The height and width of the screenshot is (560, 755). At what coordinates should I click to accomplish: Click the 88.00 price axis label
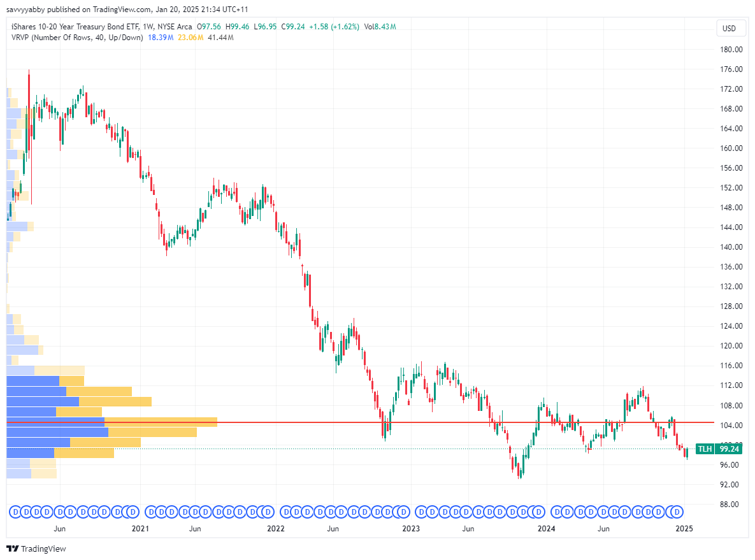click(x=730, y=504)
